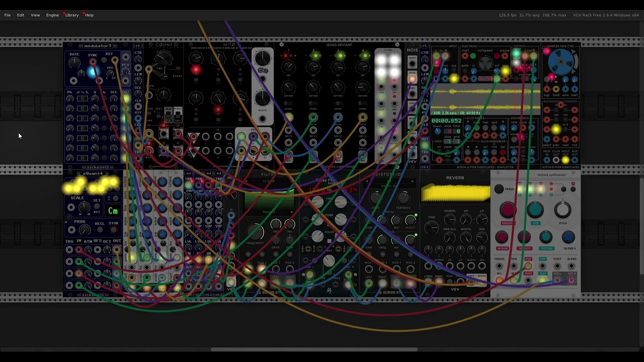This screenshot has height=362, width=644.
Task: Open the Edit menu
Action: pos(21,15)
